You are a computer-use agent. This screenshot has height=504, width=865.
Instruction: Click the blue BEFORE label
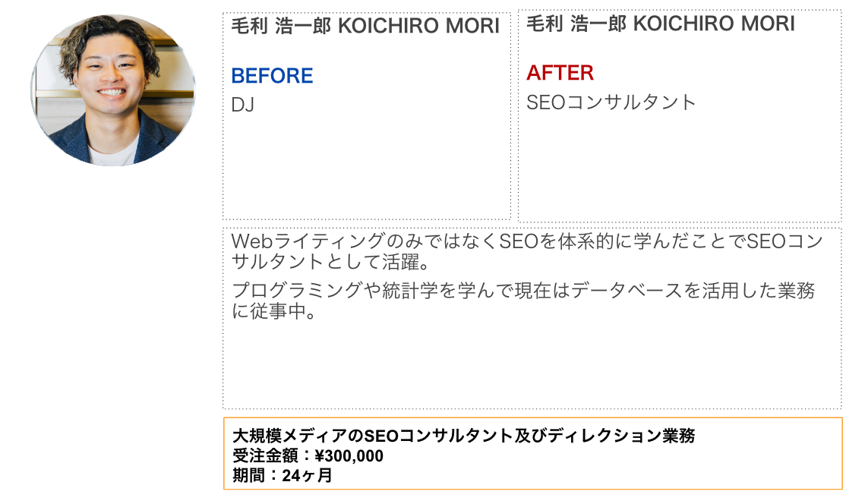pos(272,76)
